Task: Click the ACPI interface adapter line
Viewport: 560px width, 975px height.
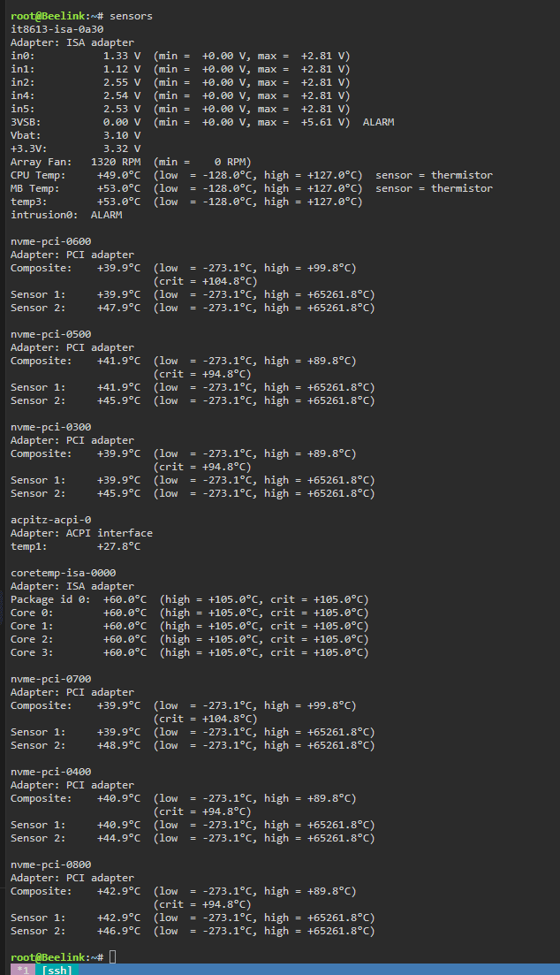Action: pos(81,533)
